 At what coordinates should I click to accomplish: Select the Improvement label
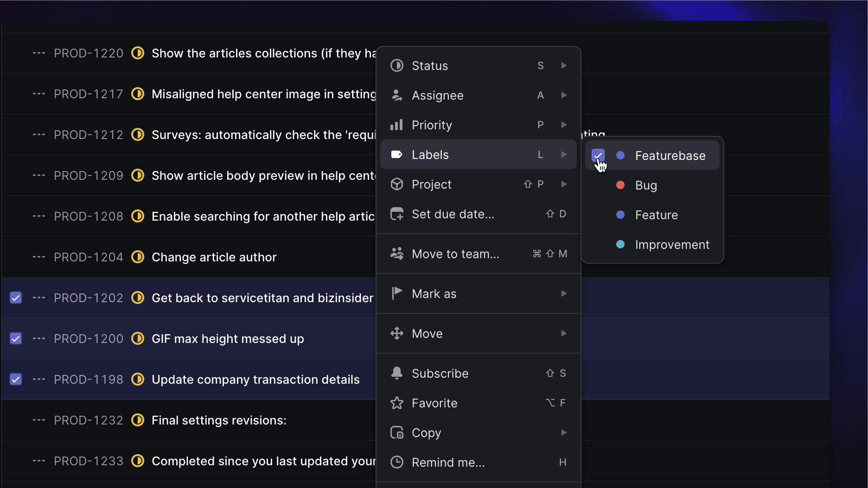(x=672, y=245)
